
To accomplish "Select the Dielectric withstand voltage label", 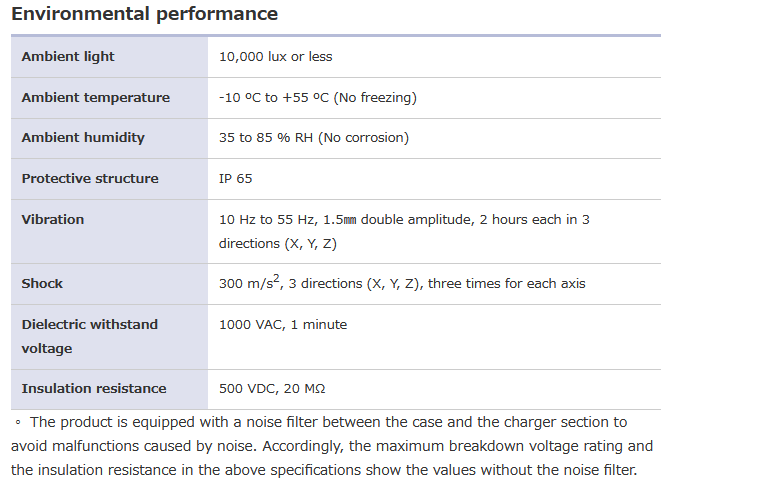I will pyautogui.click(x=89, y=336).
